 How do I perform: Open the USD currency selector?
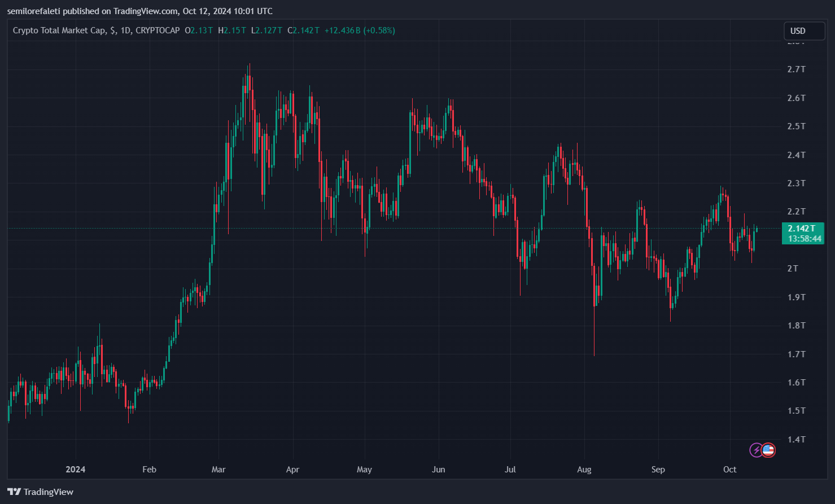pyautogui.click(x=804, y=31)
